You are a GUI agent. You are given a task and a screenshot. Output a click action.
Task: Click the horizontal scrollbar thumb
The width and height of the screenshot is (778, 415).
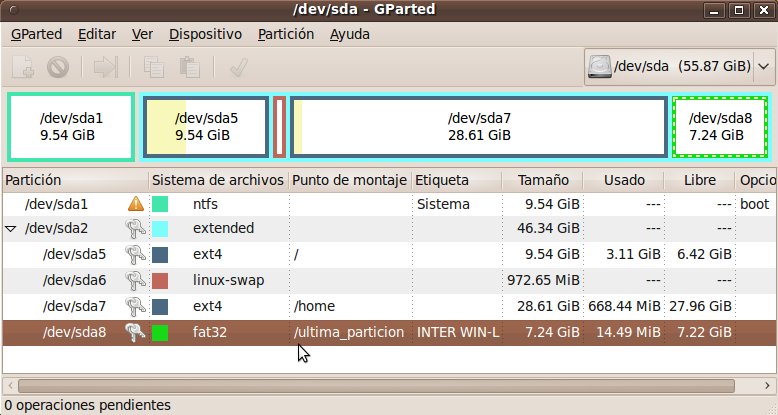click(376, 386)
